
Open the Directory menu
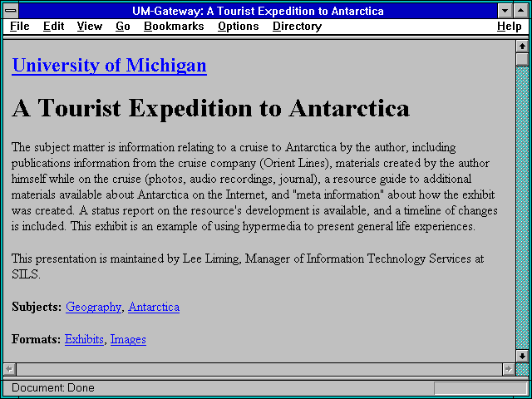[x=297, y=27]
